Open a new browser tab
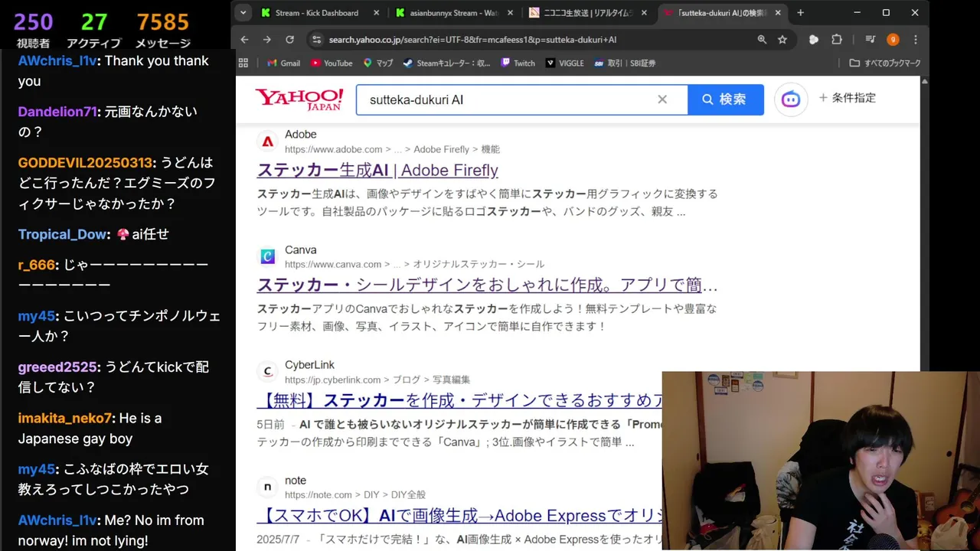Screen dimensions: 980x551 (800, 13)
